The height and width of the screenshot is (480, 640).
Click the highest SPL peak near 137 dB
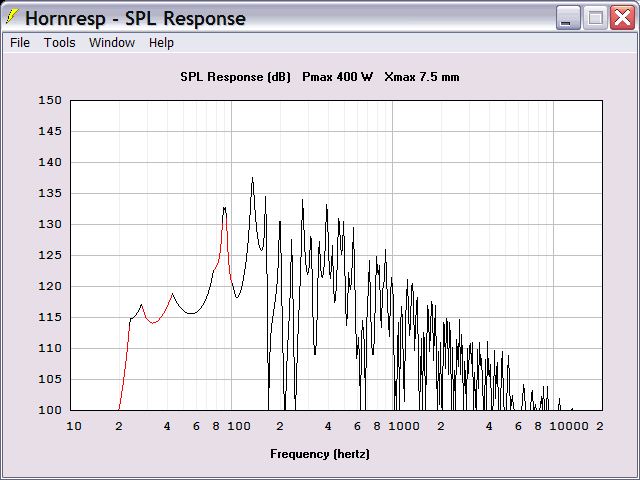point(252,178)
